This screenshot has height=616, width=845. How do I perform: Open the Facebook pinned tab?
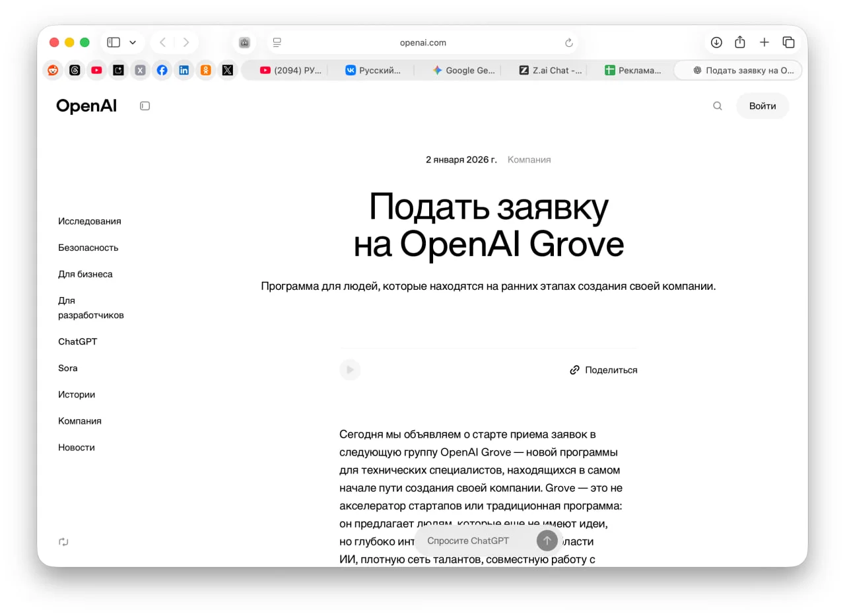[162, 70]
